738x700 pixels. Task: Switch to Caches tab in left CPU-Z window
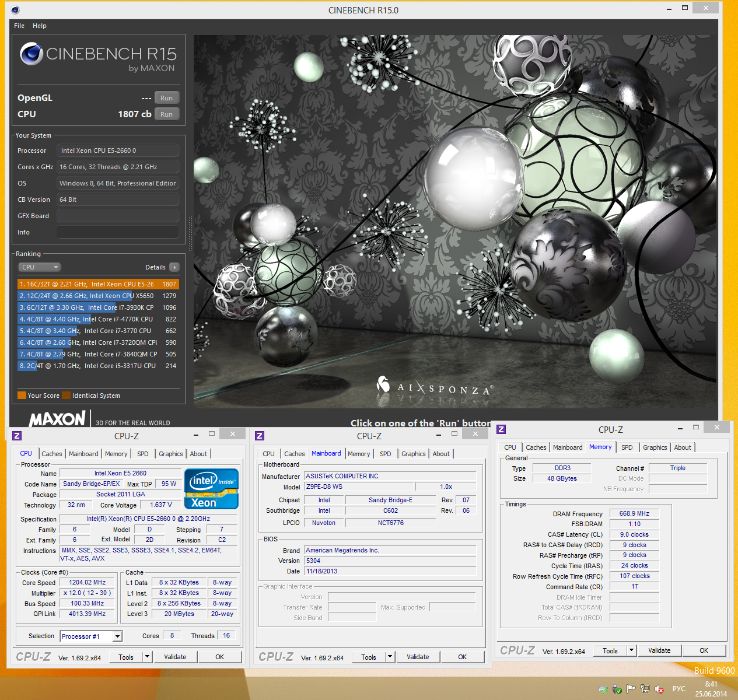(x=51, y=454)
